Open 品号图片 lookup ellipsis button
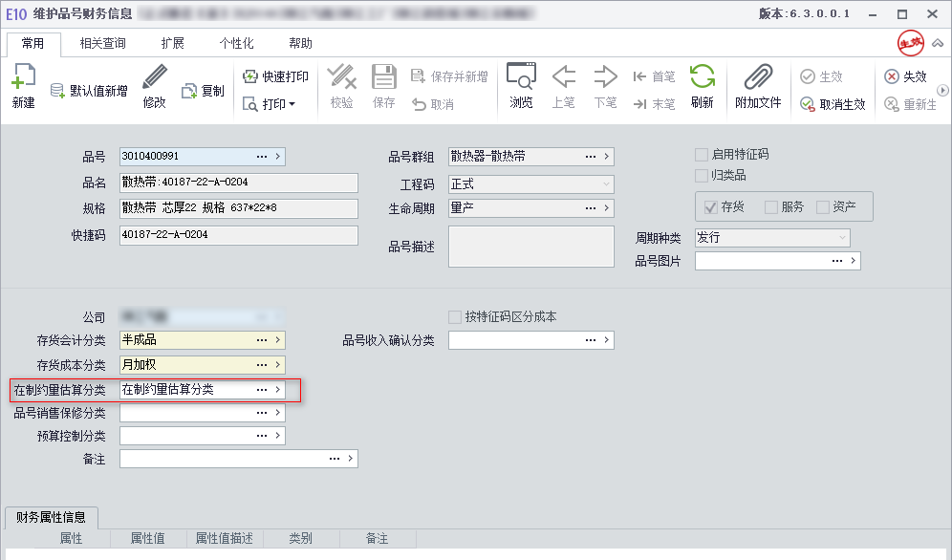Viewport: 952px width, 560px height. click(837, 261)
